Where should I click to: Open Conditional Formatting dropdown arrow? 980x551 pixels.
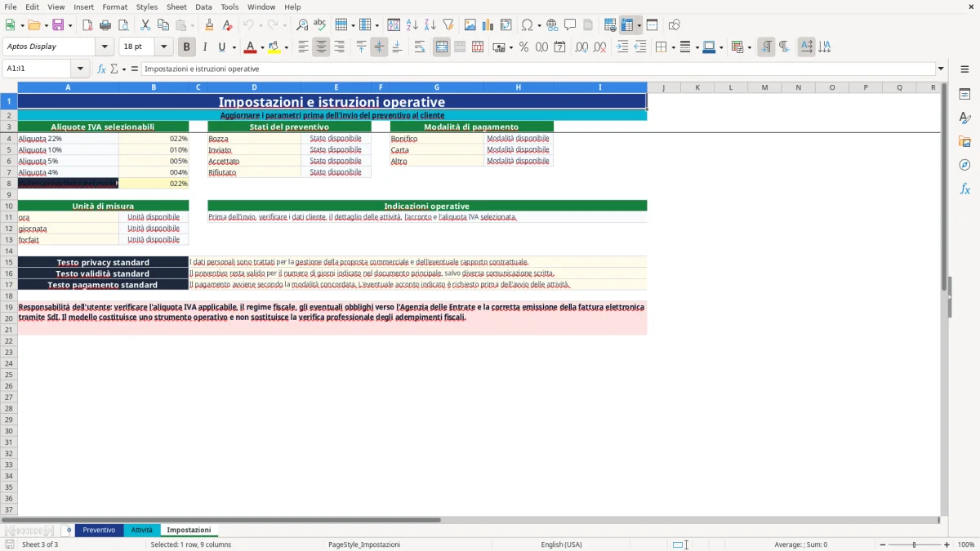tap(749, 47)
